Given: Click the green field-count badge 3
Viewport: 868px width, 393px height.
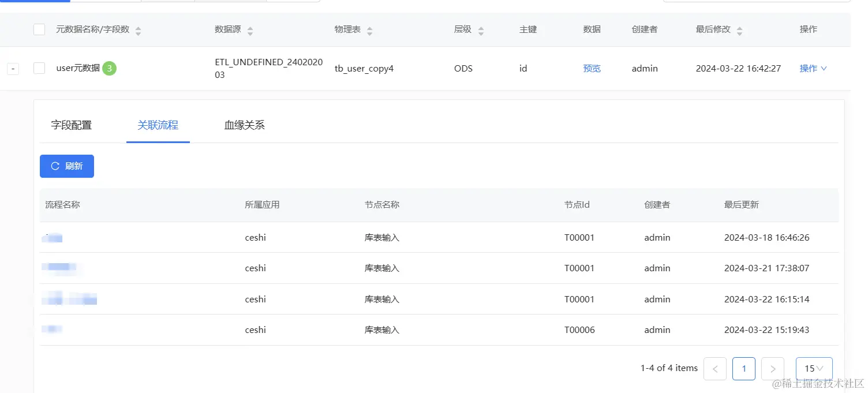Looking at the screenshot, I should click(110, 68).
